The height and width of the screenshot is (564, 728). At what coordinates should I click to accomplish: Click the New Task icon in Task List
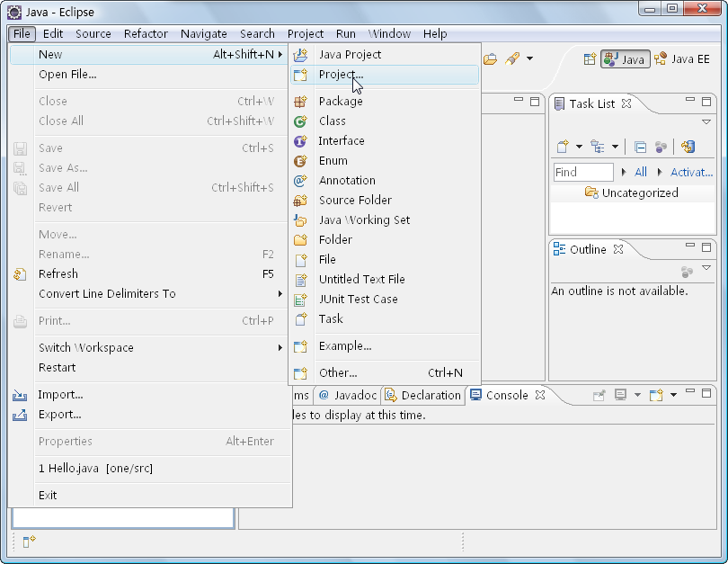point(564,147)
